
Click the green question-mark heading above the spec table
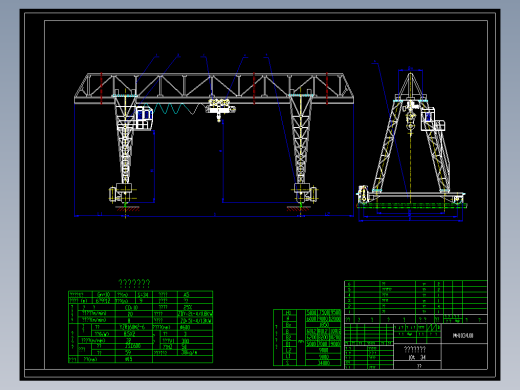click(134, 284)
